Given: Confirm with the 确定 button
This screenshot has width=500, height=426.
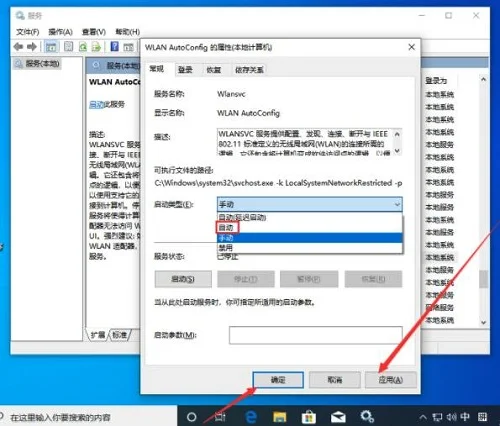Looking at the screenshot, I should click(278, 380).
